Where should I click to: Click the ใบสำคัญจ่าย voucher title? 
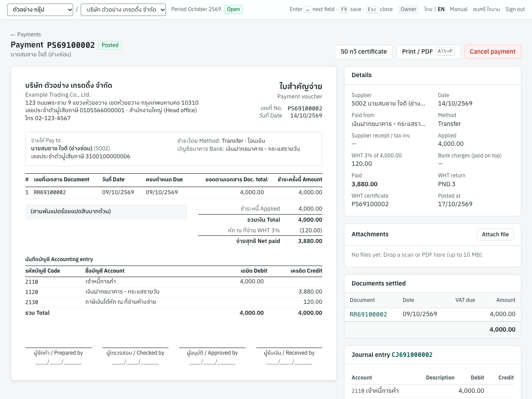pos(301,86)
